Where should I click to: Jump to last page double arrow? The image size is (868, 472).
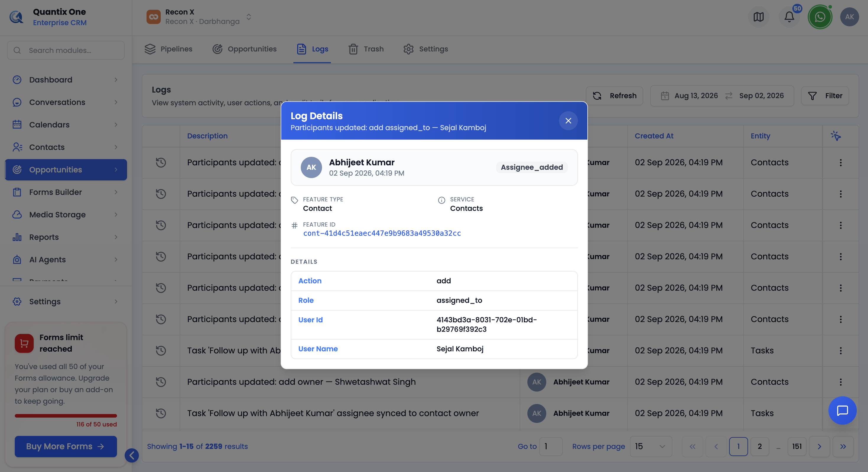tap(843, 446)
